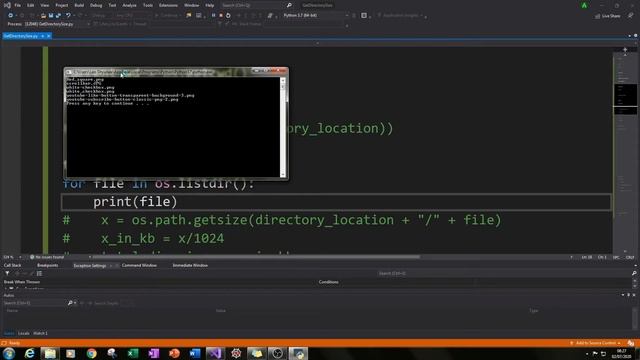Switch to the Command Window tab
Image resolution: width=640 pixels, height=360 pixels.
coord(139,265)
